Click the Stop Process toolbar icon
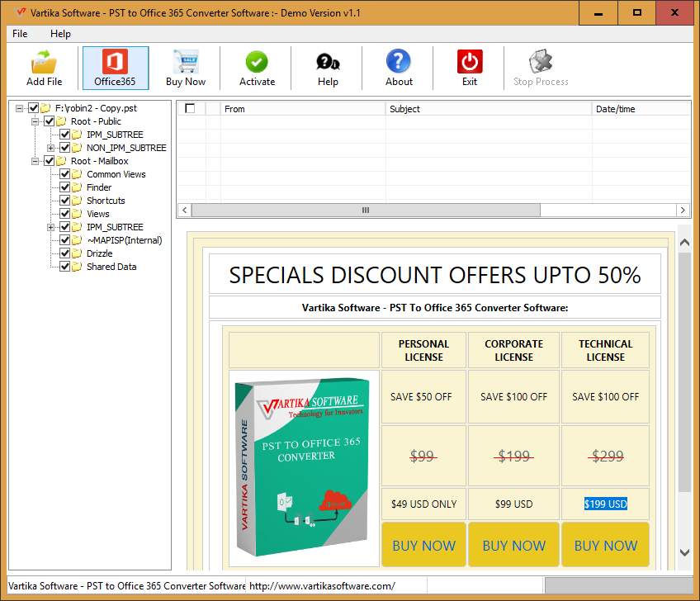Screen dimensions: 700x601 tap(541, 61)
